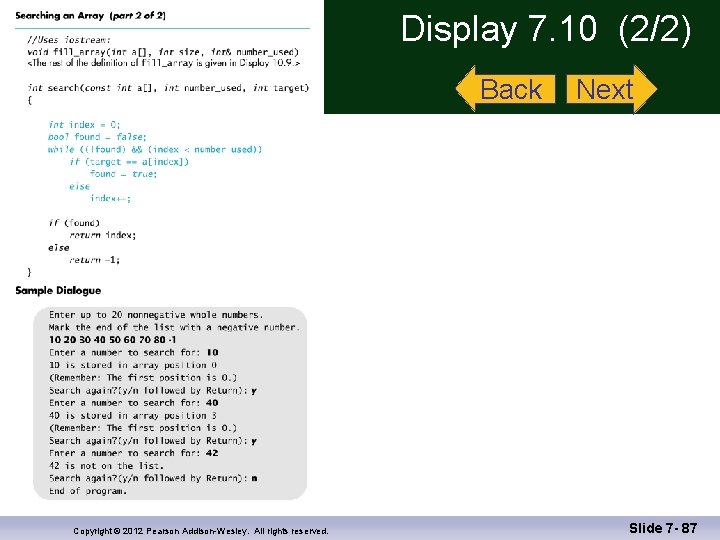Click the '//Uses iostream:' comment line
Viewport: 720px width, 540px height.
tap(69, 40)
